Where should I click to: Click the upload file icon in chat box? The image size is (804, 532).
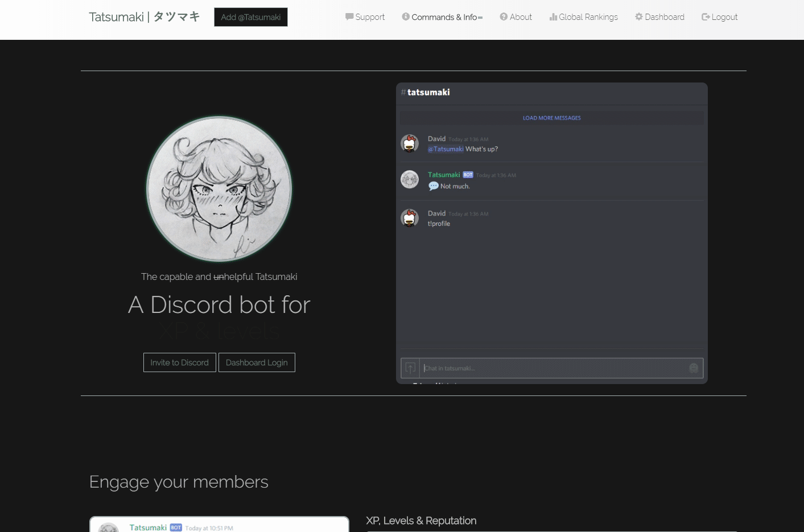[410, 368]
